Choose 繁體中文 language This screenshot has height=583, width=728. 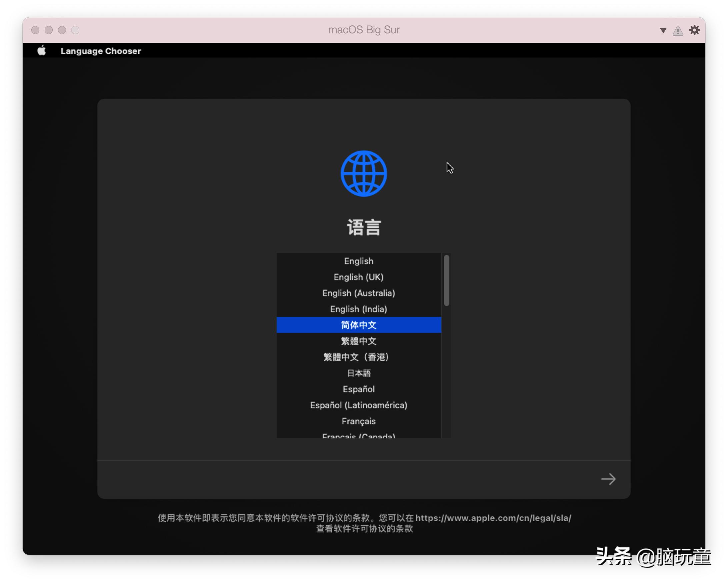[359, 341]
